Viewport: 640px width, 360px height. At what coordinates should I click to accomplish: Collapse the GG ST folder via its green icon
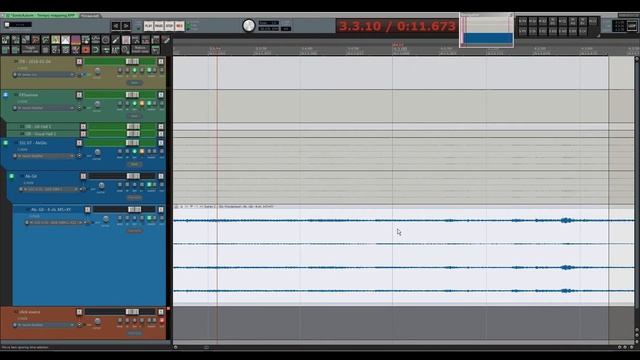[6, 143]
